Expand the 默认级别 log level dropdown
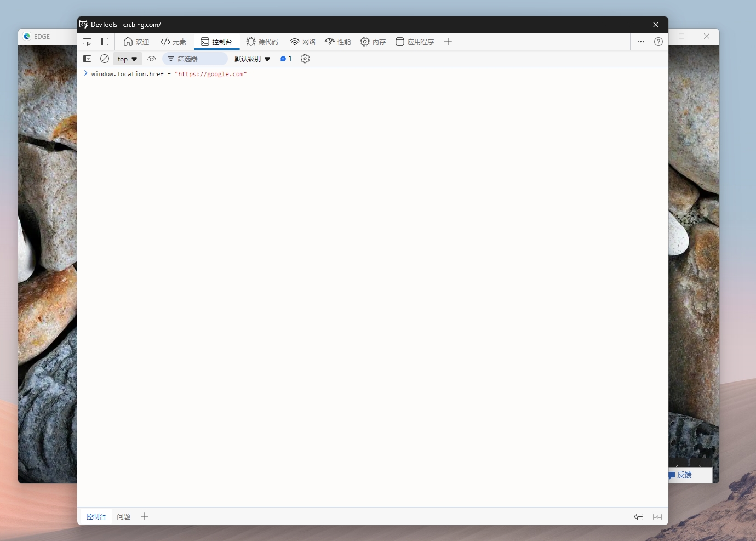Viewport: 756px width, 541px height. click(252, 59)
